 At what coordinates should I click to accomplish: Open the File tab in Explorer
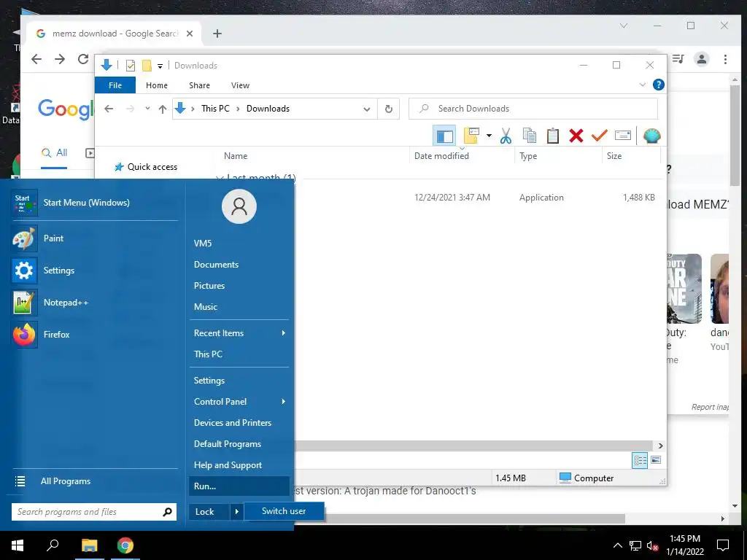pos(115,85)
